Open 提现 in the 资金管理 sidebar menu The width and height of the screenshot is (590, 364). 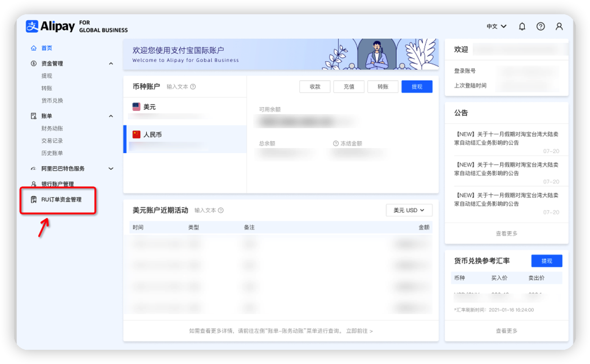tap(47, 76)
